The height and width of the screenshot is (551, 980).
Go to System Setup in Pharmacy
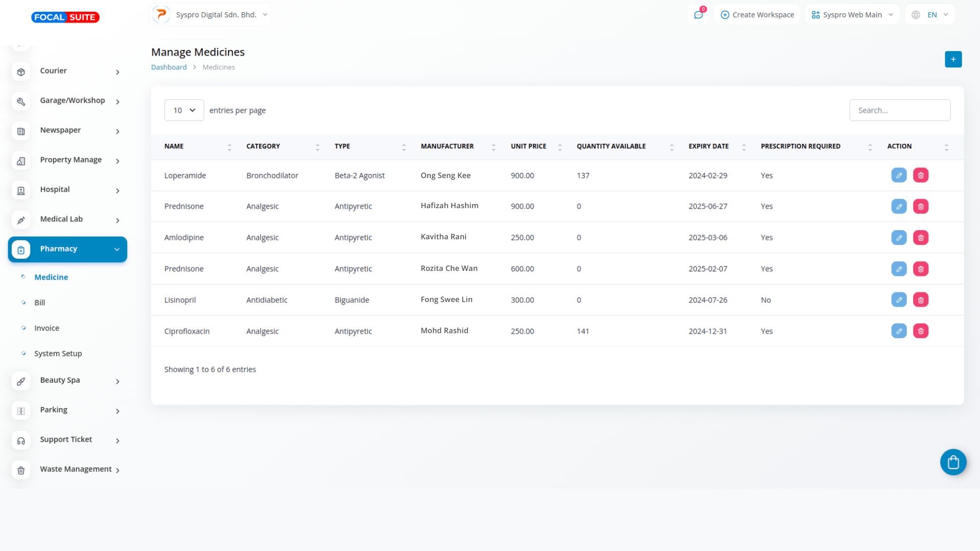58,354
